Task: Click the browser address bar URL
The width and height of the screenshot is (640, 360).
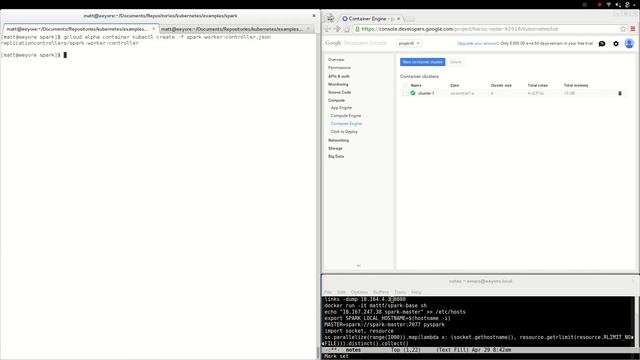Action: [x=460, y=29]
